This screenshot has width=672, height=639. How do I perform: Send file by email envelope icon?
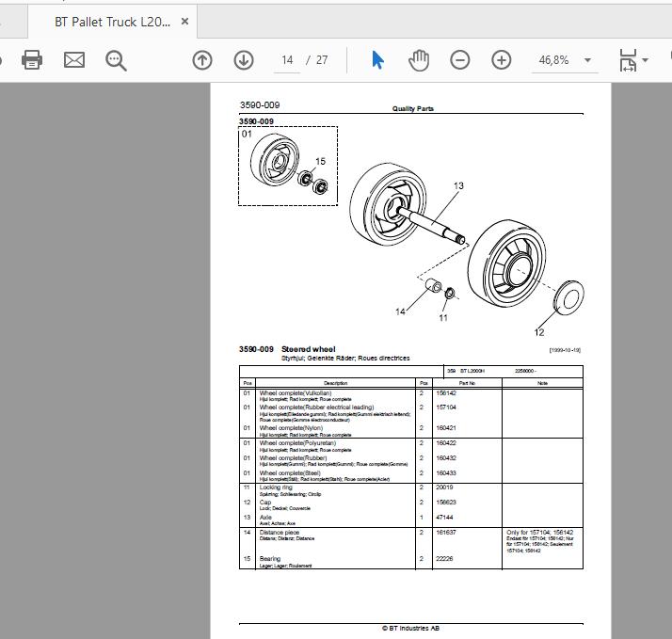[74, 60]
